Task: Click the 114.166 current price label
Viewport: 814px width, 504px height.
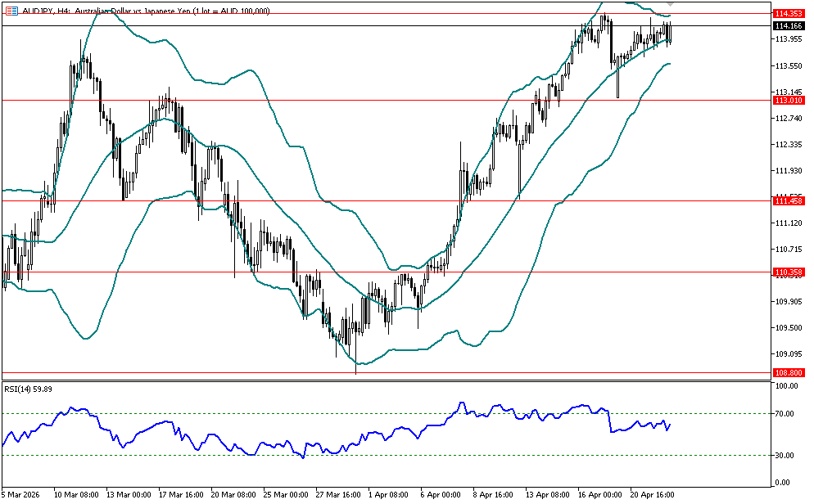Action: coord(788,26)
